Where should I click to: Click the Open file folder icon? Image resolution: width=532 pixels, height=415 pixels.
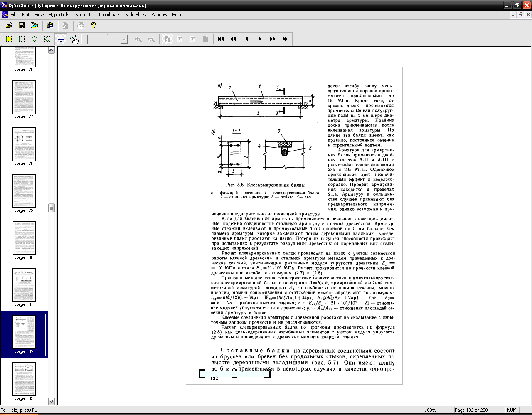pos(9,26)
